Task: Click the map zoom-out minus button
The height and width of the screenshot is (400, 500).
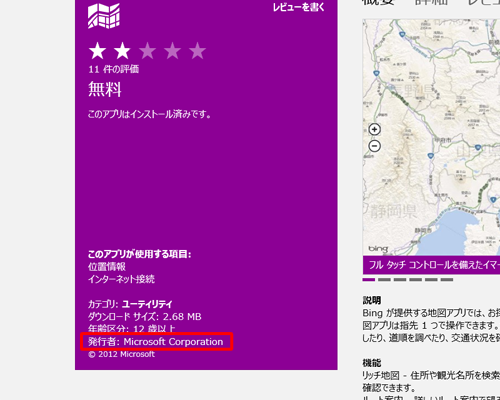Action: (x=374, y=146)
